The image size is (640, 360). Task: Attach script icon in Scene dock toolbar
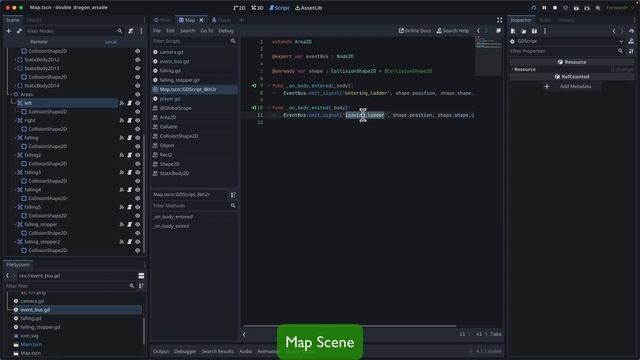[x=131, y=31]
